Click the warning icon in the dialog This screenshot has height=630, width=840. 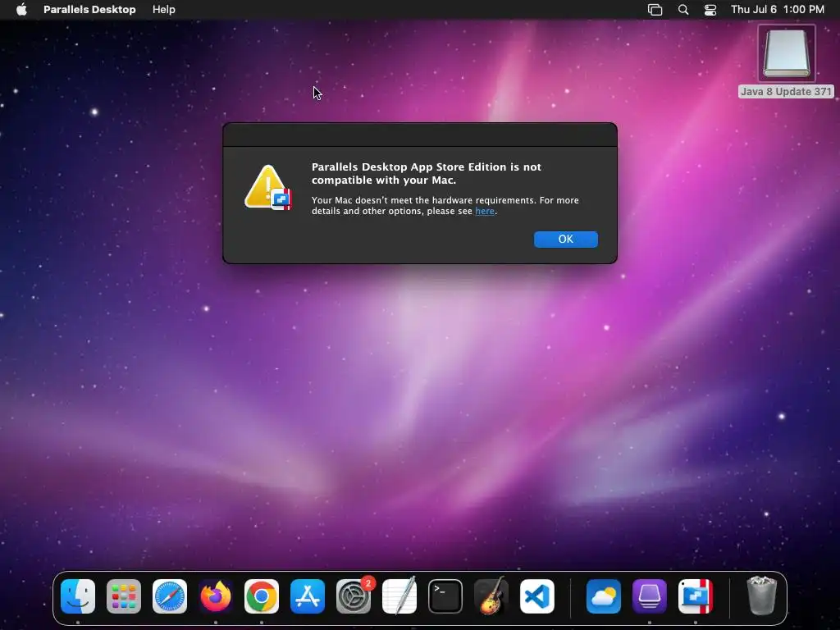coord(268,187)
